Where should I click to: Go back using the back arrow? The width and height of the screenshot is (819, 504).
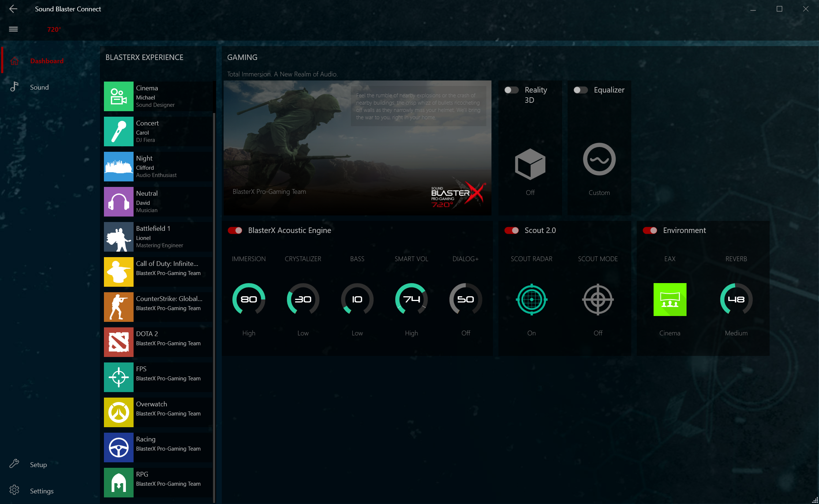(13, 9)
